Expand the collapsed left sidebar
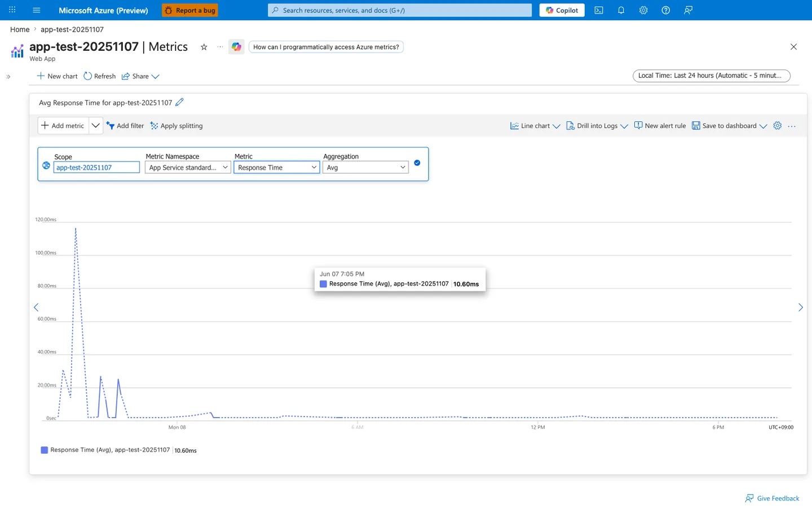The width and height of the screenshot is (812, 508). (8, 76)
